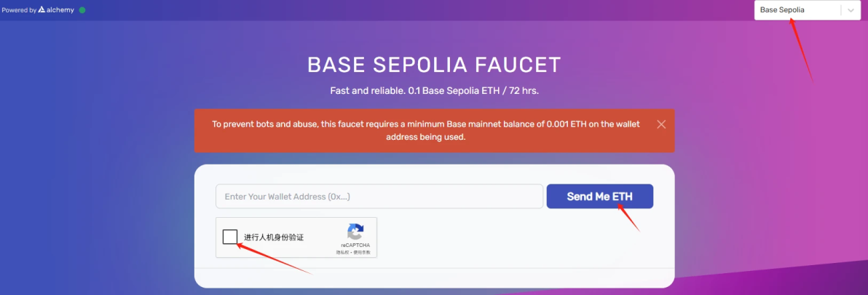The width and height of the screenshot is (868, 295).
Task: Click the BASE SEPOLIA FAUCET heading
Action: point(434,65)
